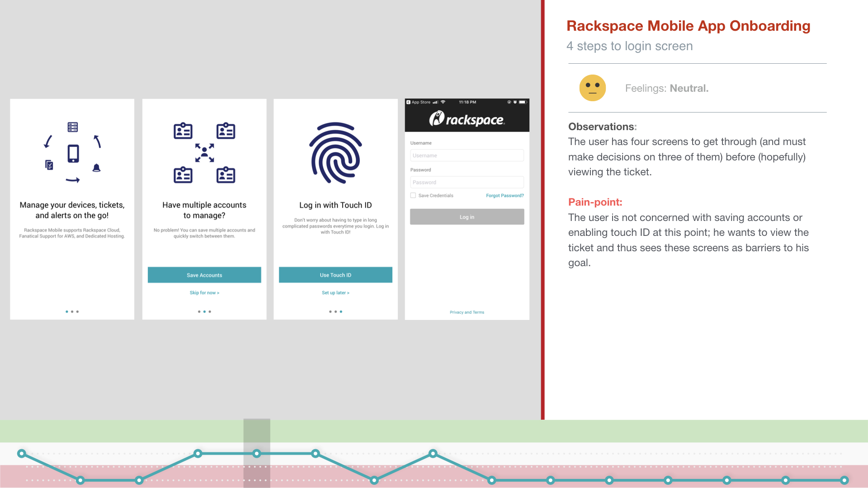The image size is (868, 488).
Task: Open the Privacy and Terms link
Action: click(x=467, y=312)
